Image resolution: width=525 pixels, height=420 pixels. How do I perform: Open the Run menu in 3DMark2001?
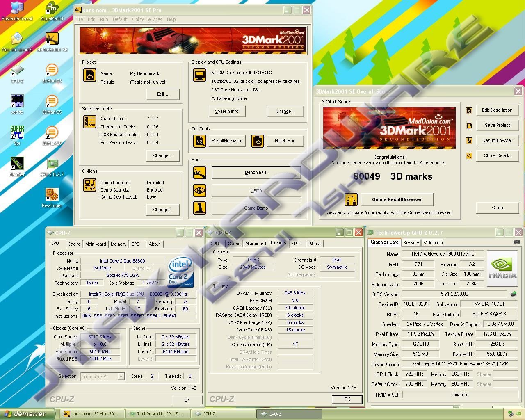[104, 19]
